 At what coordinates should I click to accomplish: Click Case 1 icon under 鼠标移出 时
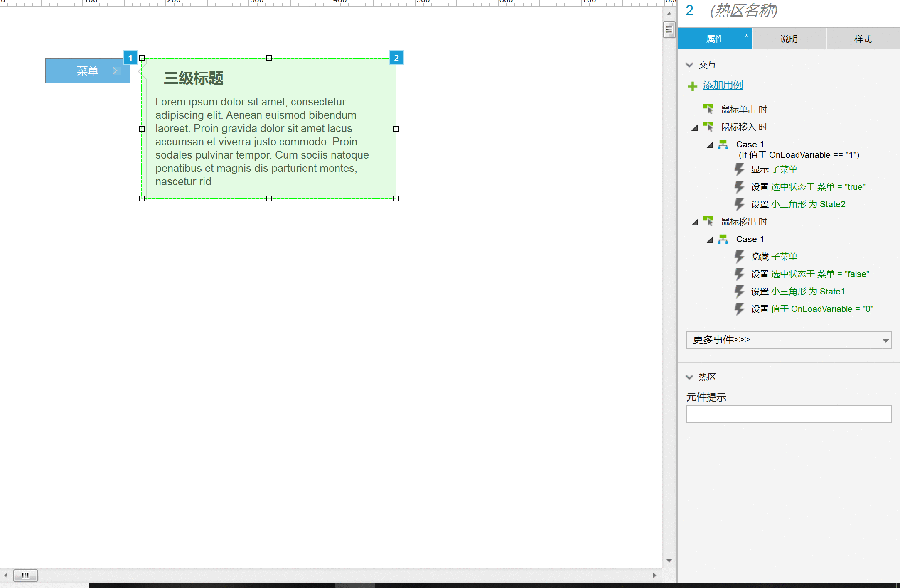(x=723, y=239)
